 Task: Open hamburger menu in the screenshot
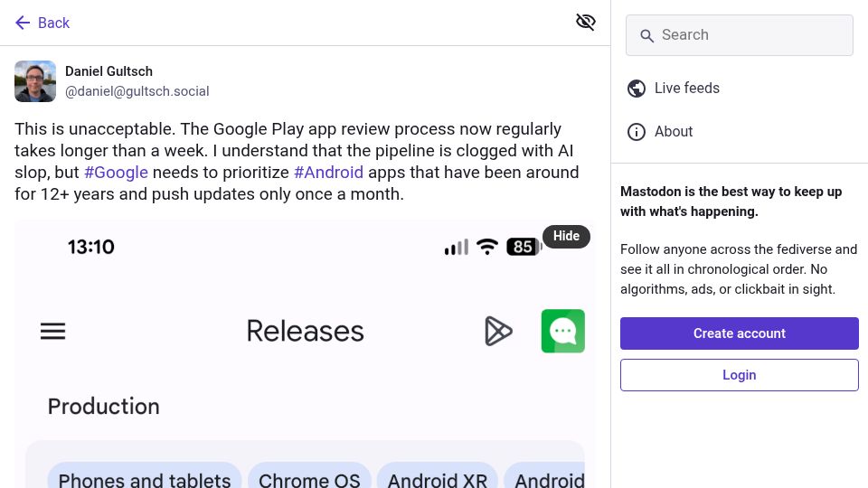tap(52, 332)
